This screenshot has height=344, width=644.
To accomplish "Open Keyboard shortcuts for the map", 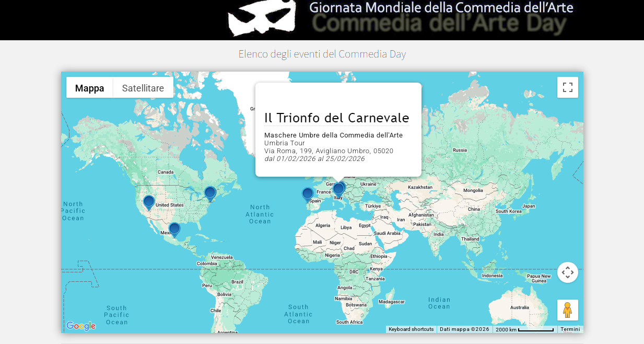I will 411,329.
